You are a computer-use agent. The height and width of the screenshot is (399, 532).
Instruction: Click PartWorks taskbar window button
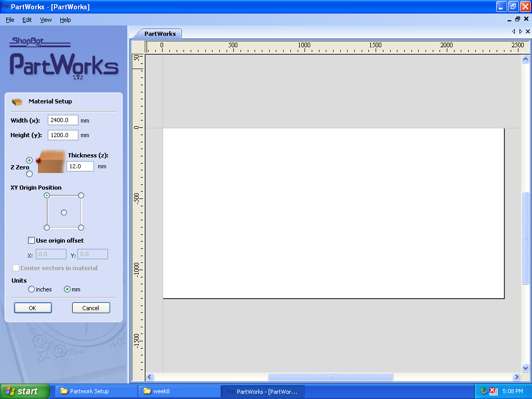[x=262, y=392]
